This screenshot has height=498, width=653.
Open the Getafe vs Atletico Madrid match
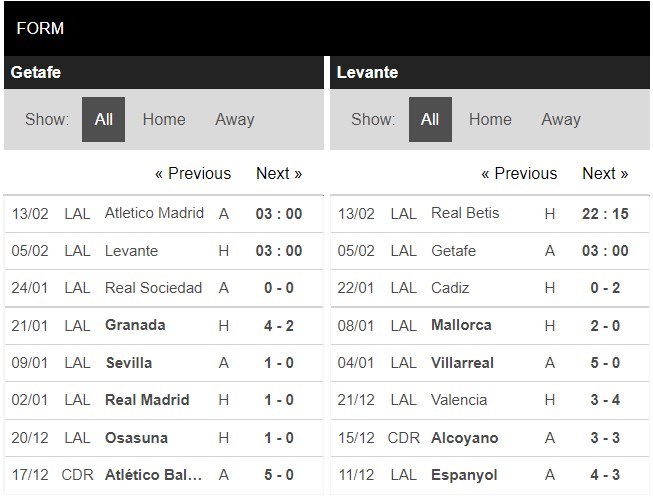click(154, 213)
